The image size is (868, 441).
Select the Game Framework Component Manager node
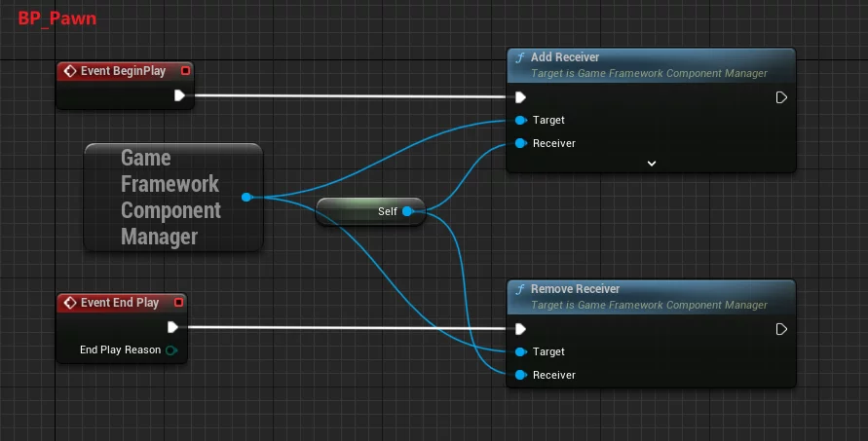(170, 197)
